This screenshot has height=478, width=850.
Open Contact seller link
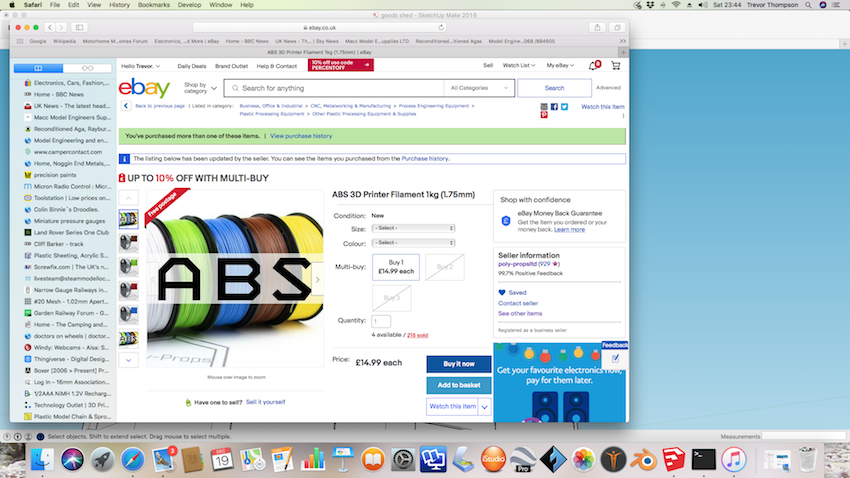(x=518, y=303)
